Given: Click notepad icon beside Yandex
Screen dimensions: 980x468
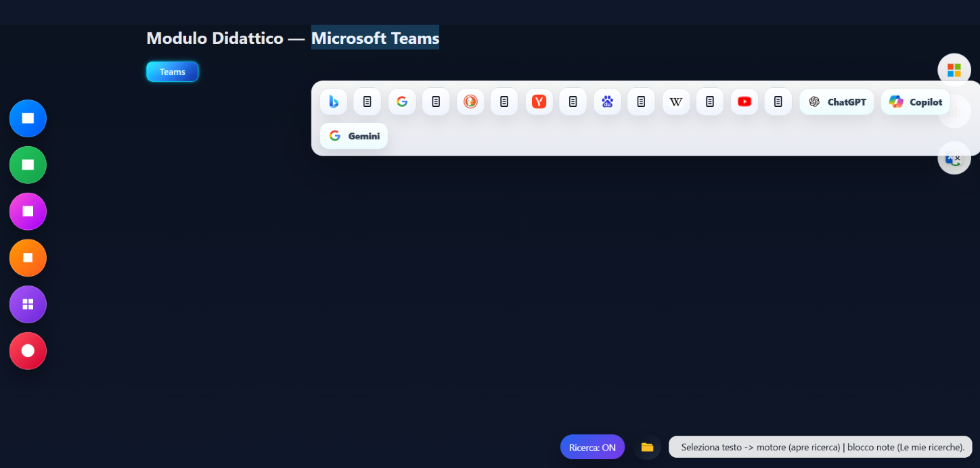Looking at the screenshot, I should click(x=573, y=101).
